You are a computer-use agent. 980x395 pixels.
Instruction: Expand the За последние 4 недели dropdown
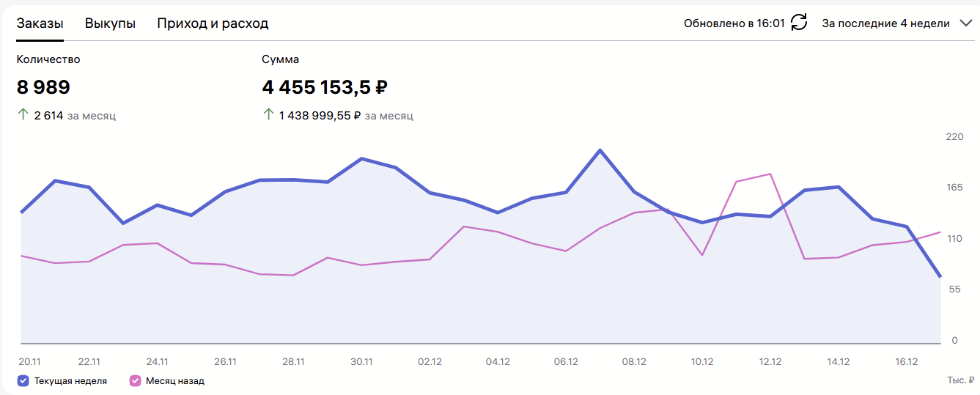(x=885, y=23)
